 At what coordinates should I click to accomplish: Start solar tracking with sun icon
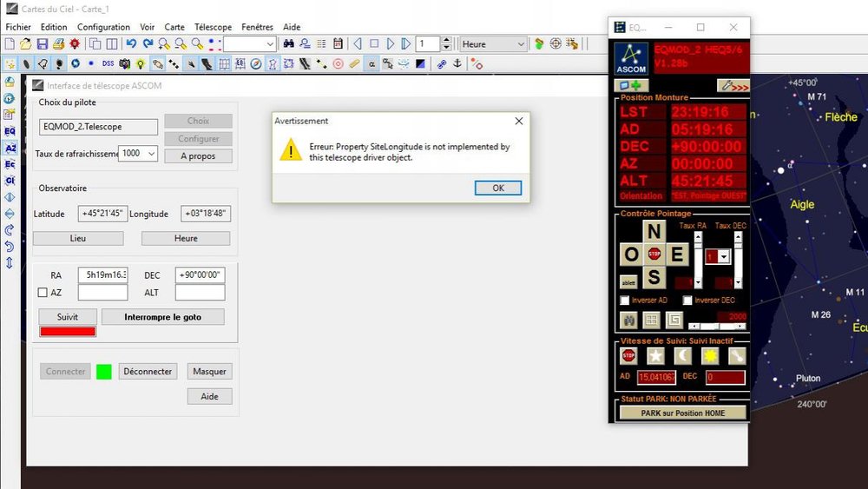click(710, 355)
